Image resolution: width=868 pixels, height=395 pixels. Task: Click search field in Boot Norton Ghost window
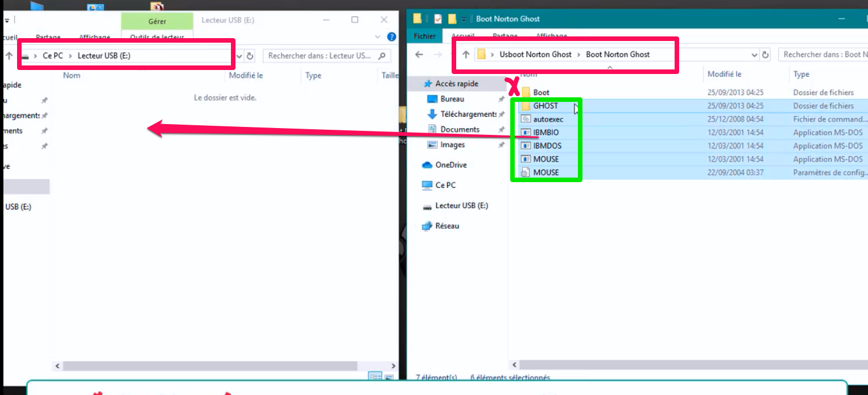[x=823, y=55]
